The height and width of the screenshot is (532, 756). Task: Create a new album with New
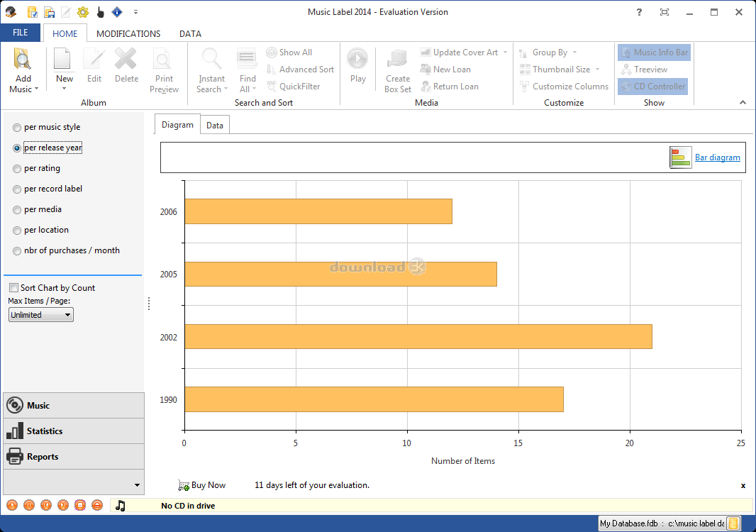click(64, 70)
